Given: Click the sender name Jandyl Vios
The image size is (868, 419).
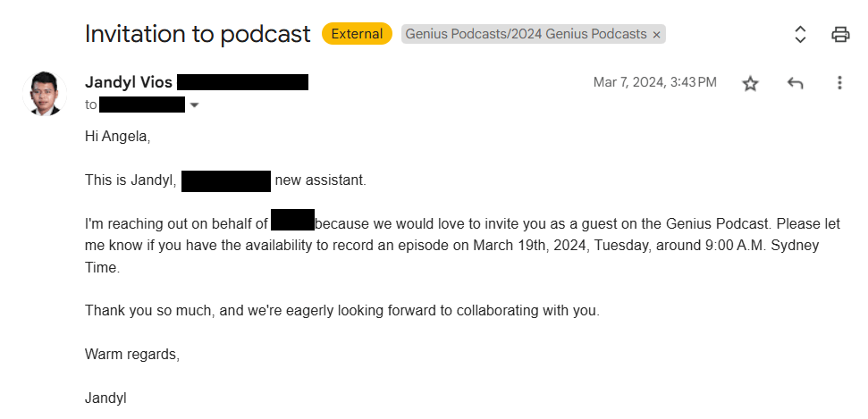Looking at the screenshot, I should [128, 82].
